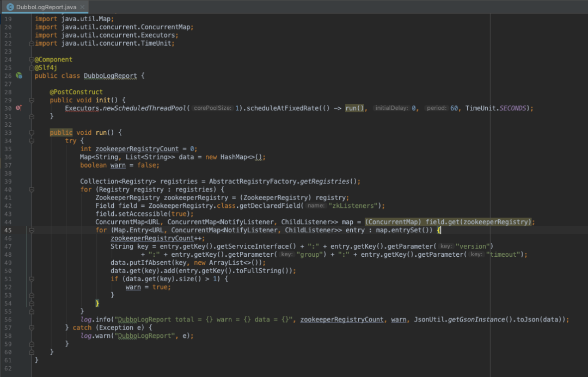588x377 pixels.
Task: Toggle the fold marker beside @Slf4j
Action: click(32, 68)
